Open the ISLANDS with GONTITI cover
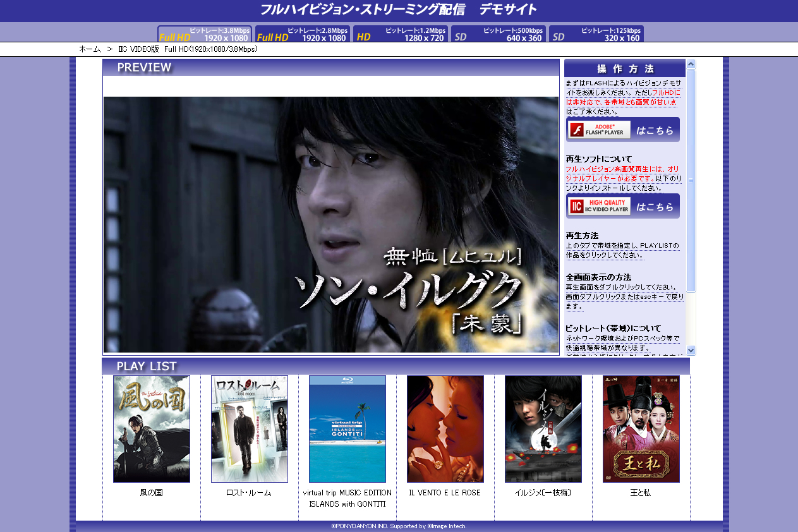 (x=348, y=429)
